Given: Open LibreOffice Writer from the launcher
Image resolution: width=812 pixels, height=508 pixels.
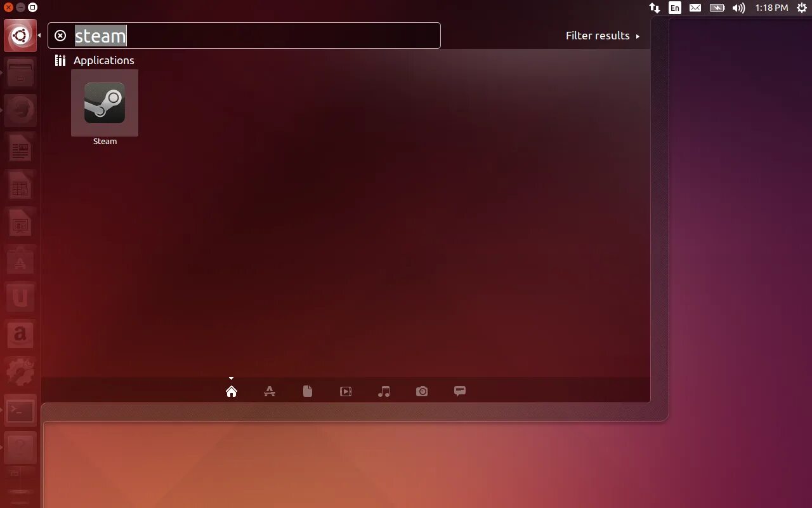Looking at the screenshot, I should tap(20, 149).
